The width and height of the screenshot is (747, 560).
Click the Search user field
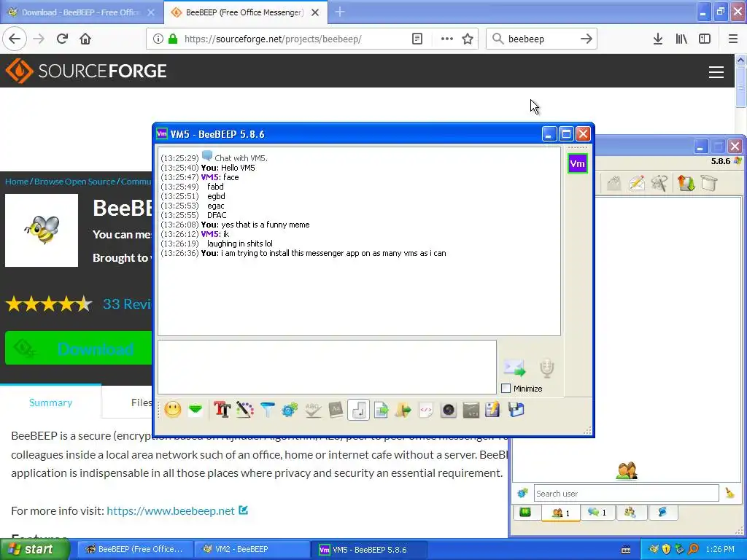click(x=626, y=494)
